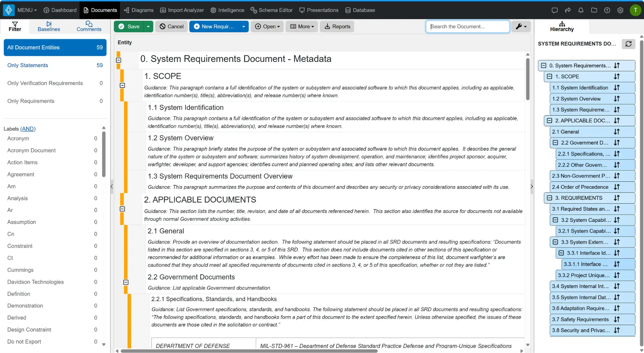The image size is (644, 353).
Task: Reorder 3.7 Safety Requirements node
Action: tap(617, 319)
